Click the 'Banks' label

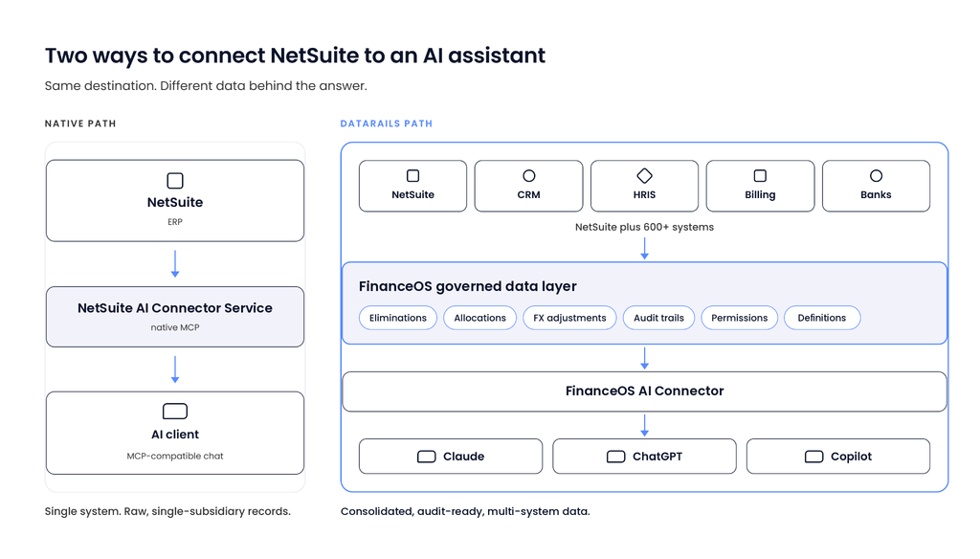pos(877,194)
